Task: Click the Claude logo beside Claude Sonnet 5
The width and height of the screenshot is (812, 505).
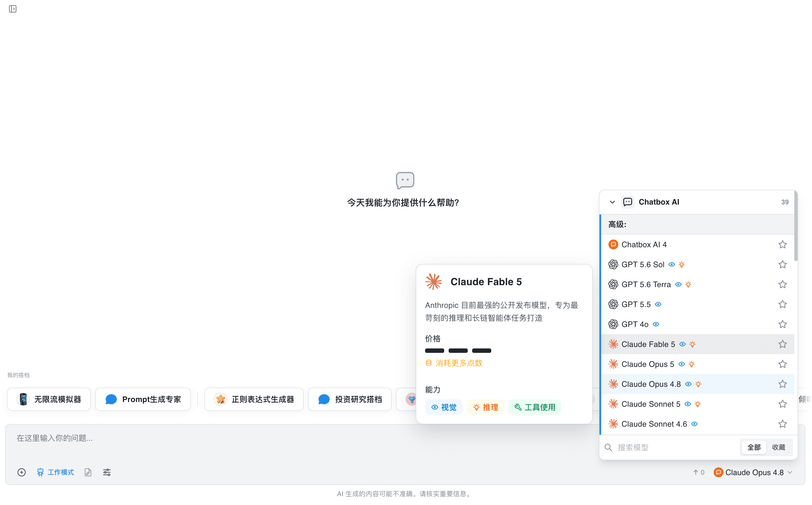Action: [613, 404]
